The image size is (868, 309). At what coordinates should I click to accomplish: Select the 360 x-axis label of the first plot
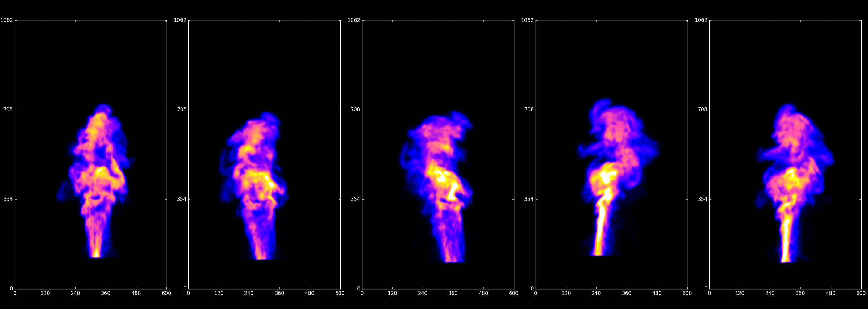pos(106,294)
